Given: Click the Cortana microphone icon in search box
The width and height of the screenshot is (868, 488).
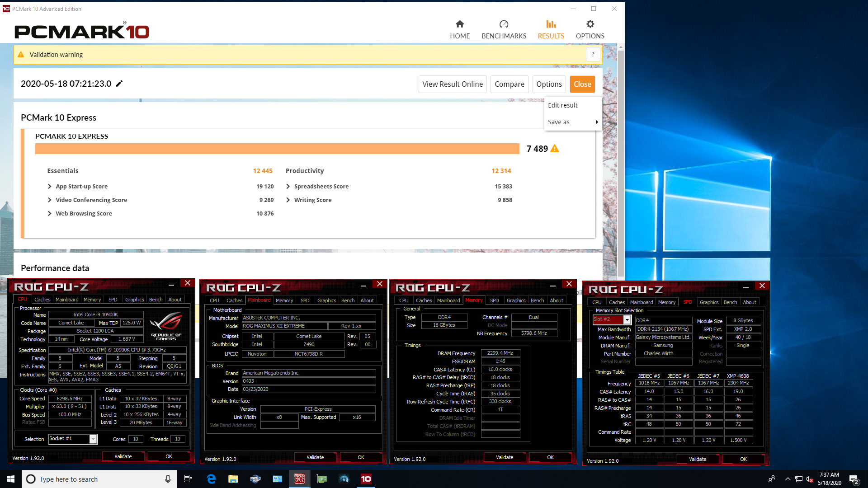Looking at the screenshot, I should tap(168, 479).
